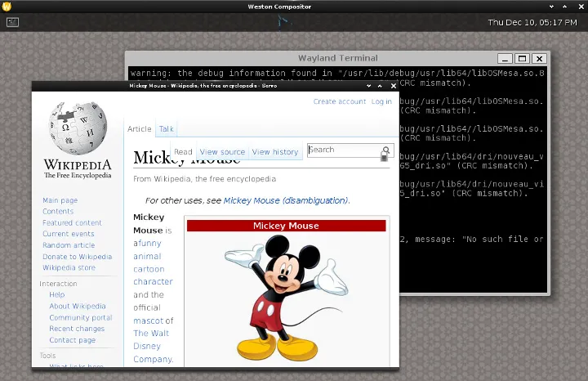The height and width of the screenshot is (381, 588).
Task: Open the Wikipedia store link
Action: pos(69,267)
